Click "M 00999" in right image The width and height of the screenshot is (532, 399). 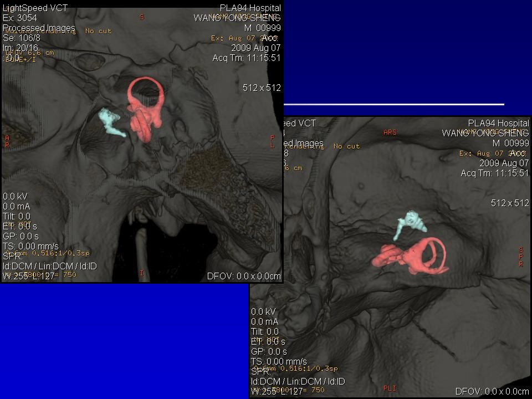click(510, 143)
